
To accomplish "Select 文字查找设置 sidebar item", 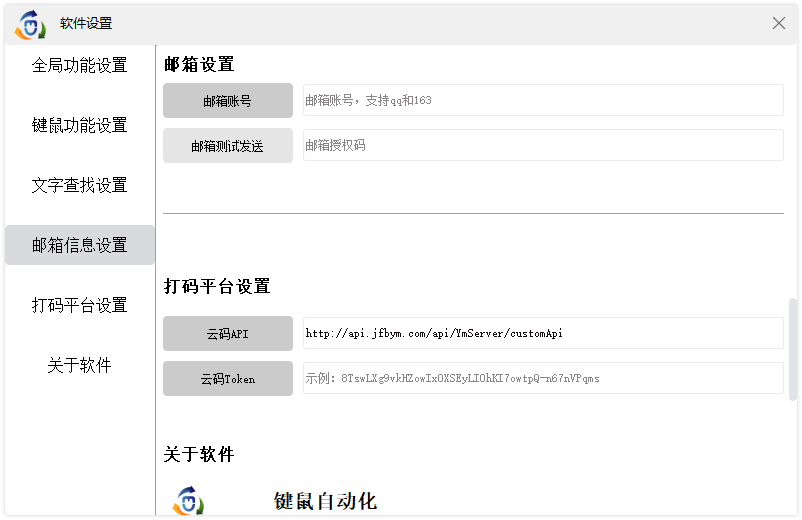I will (x=79, y=185).
